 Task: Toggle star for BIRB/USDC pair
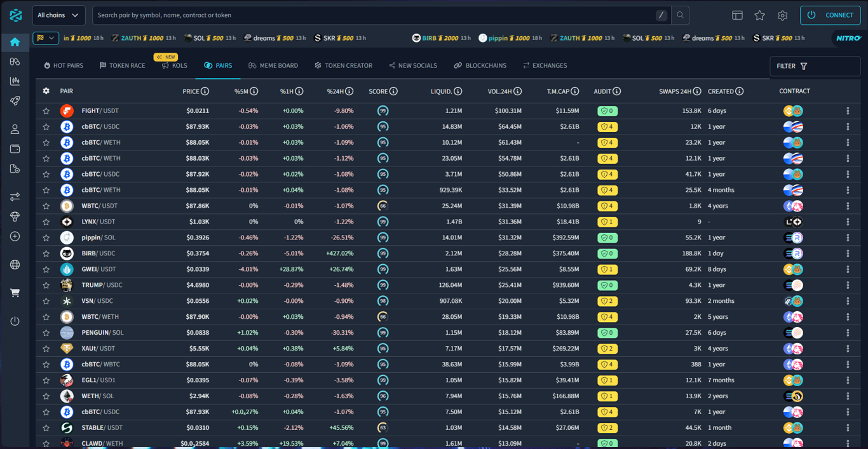(46, 253)
